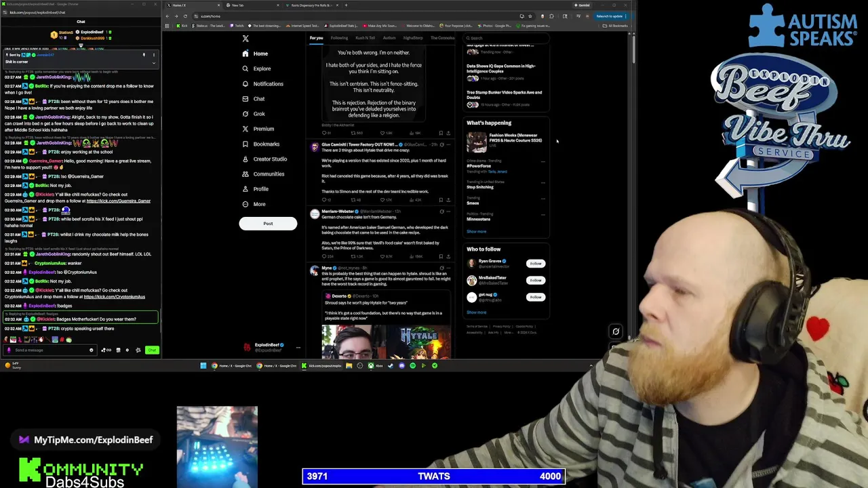Open the Twitch bookmark in bookmarks bar
The width and height of the screenshot is (868, 488).
tap(237, 26)
